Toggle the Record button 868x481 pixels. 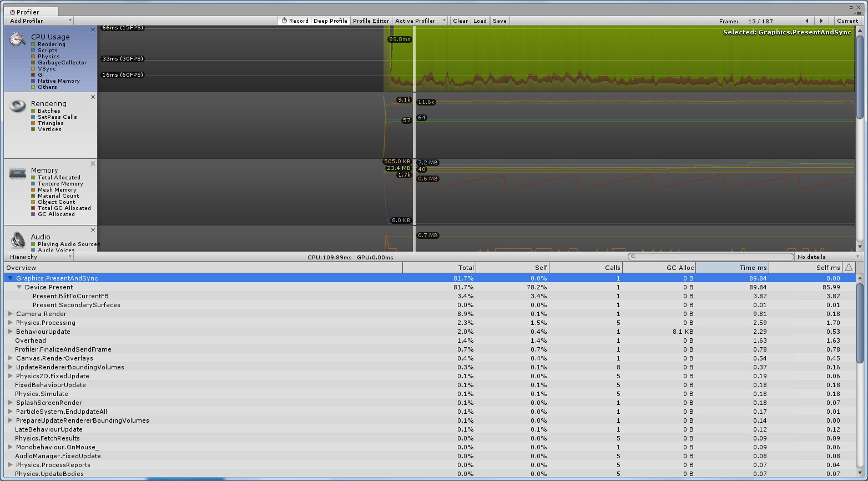294,21
